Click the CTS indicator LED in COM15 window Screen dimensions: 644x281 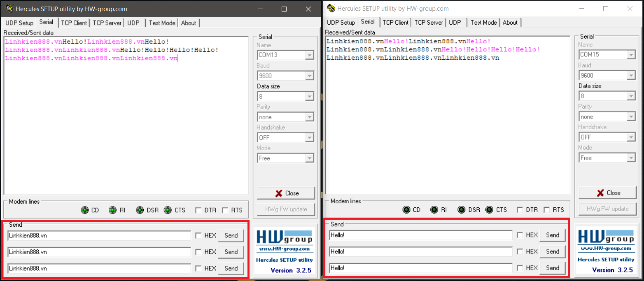tap(489, 210)
